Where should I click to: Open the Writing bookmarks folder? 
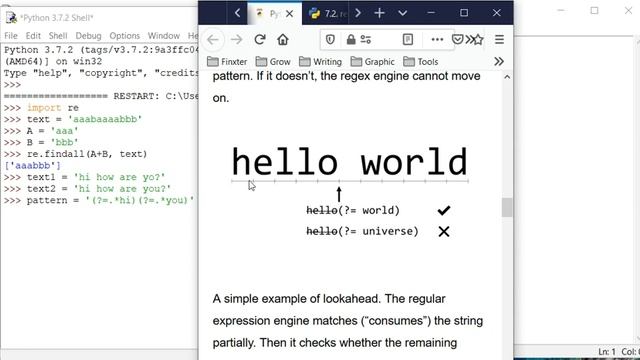(320, 62)
